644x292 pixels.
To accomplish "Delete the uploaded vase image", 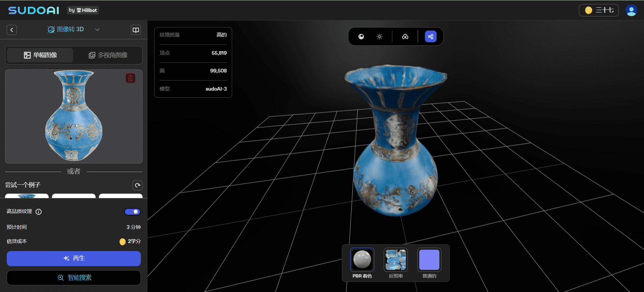I will point(130,78).
